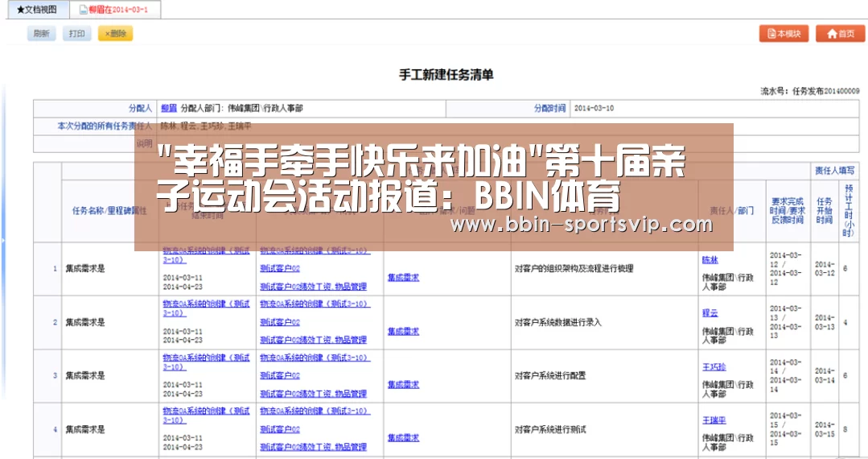Viewport: 868px width, 459px height.
Task: Click row 4 task start date 2014-03-15
Action: click(825, 429)
